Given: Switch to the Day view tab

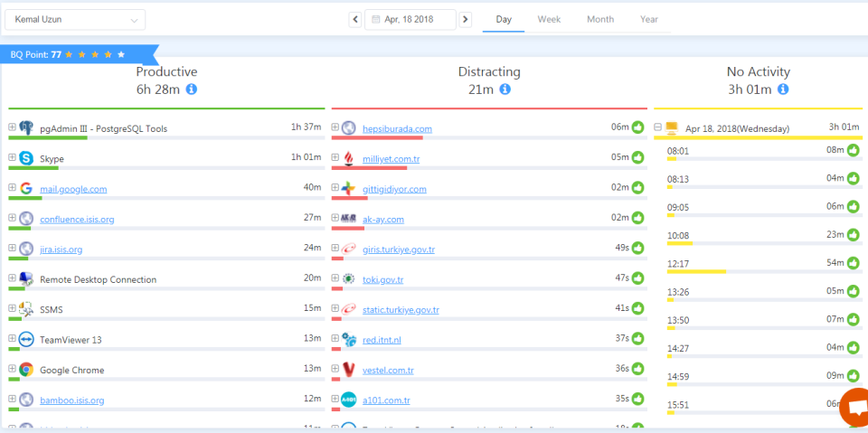Looking at the screenshot, I should pos(504,19).
